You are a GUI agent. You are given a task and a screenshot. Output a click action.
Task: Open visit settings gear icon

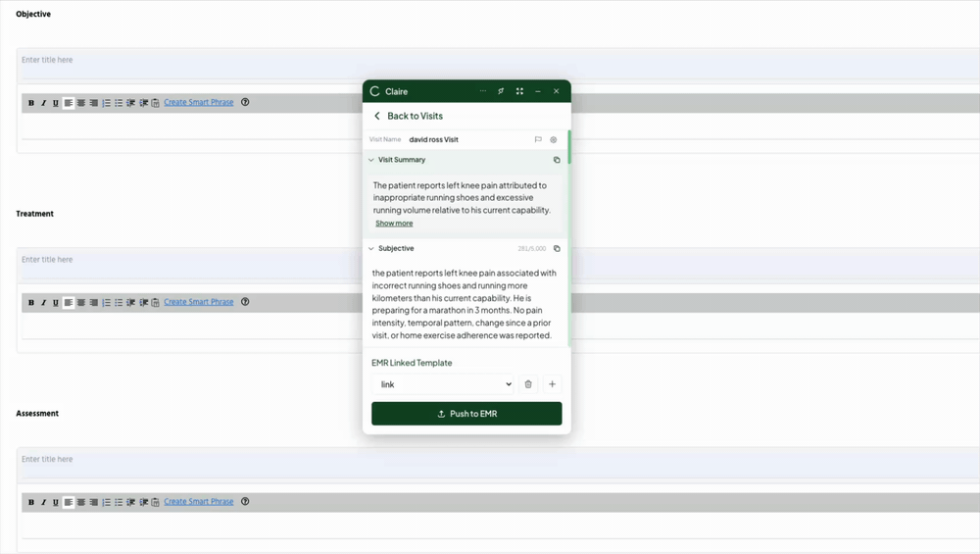tap(553, 139)
